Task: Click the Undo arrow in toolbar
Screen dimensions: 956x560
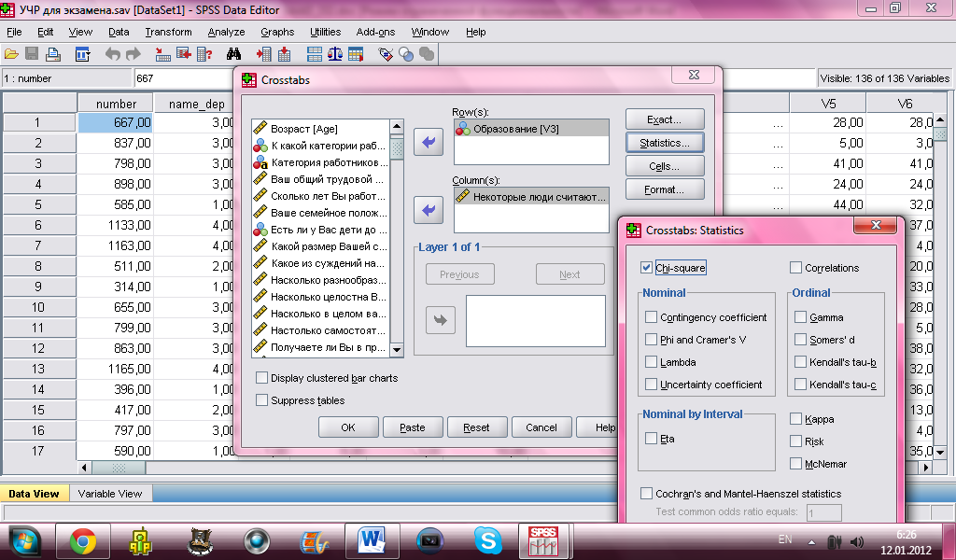Action: click(112, 54)
